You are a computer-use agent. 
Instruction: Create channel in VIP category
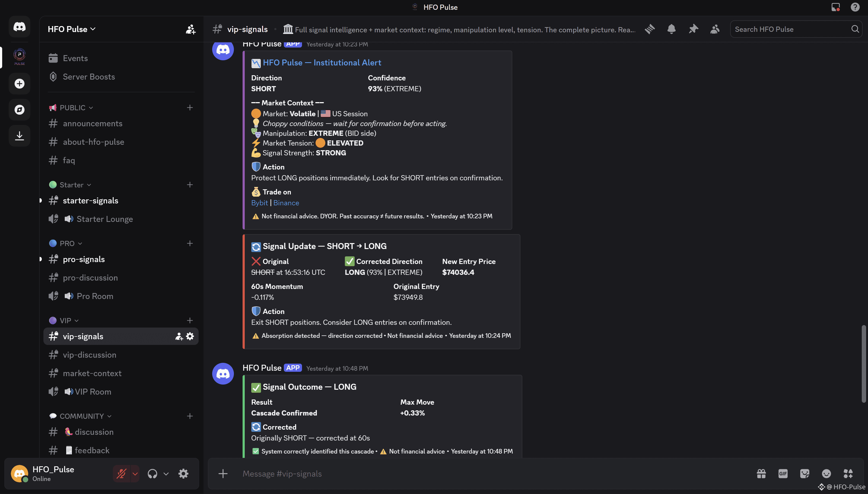pyautogui.click(x=190, y=320)
